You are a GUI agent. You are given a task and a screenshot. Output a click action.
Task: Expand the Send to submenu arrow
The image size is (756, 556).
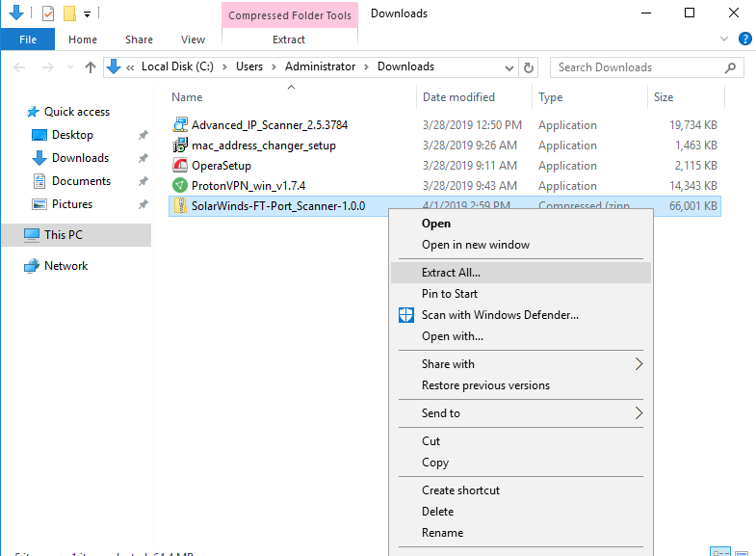[x=639, y=413]
